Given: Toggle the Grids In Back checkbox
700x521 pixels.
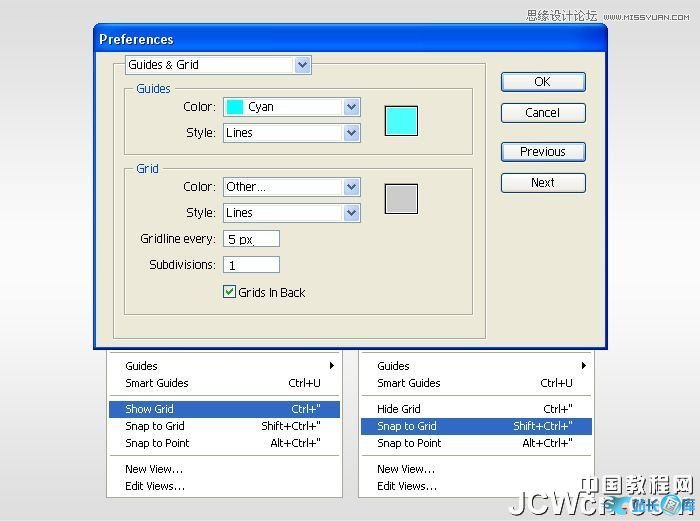Looking at the screenshot, I should pos(229,292).
